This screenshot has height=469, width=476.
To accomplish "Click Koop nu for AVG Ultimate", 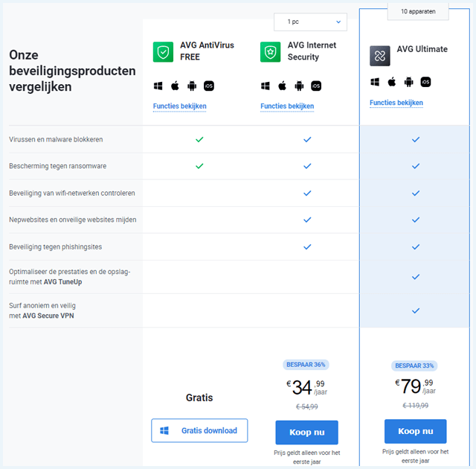I will (x=415, y=431).
